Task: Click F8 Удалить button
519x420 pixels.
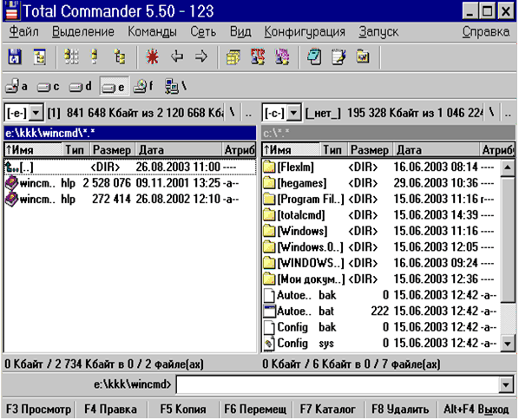Action: pos(400,410)
